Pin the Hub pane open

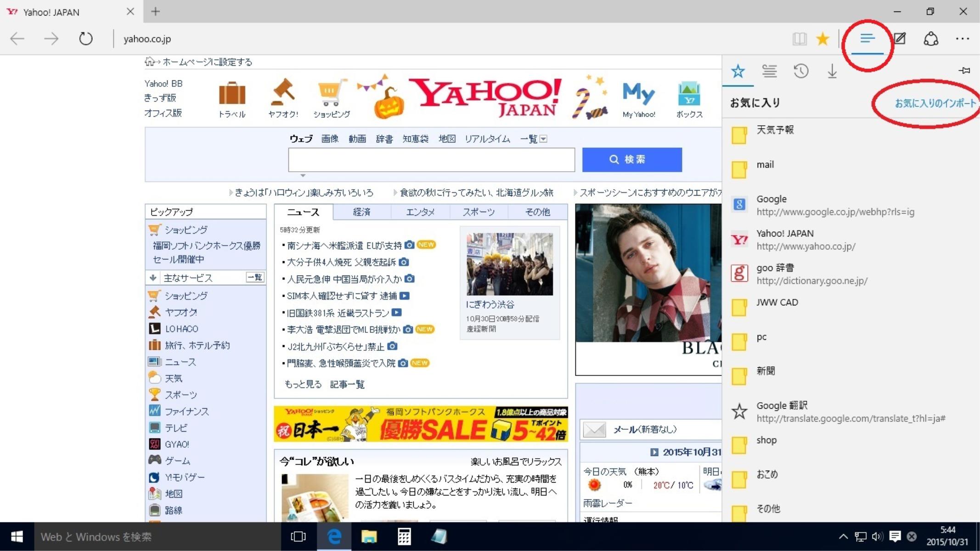click(x=964, y=70)
